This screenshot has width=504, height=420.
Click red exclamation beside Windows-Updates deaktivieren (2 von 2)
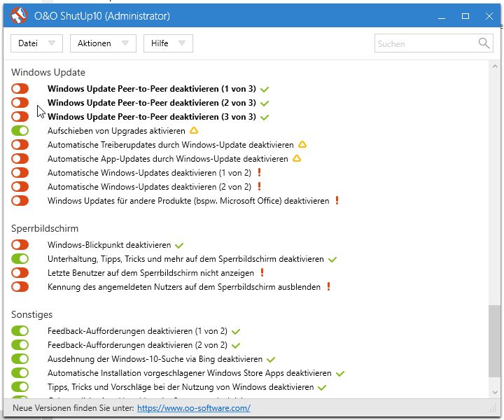[260, 186]
